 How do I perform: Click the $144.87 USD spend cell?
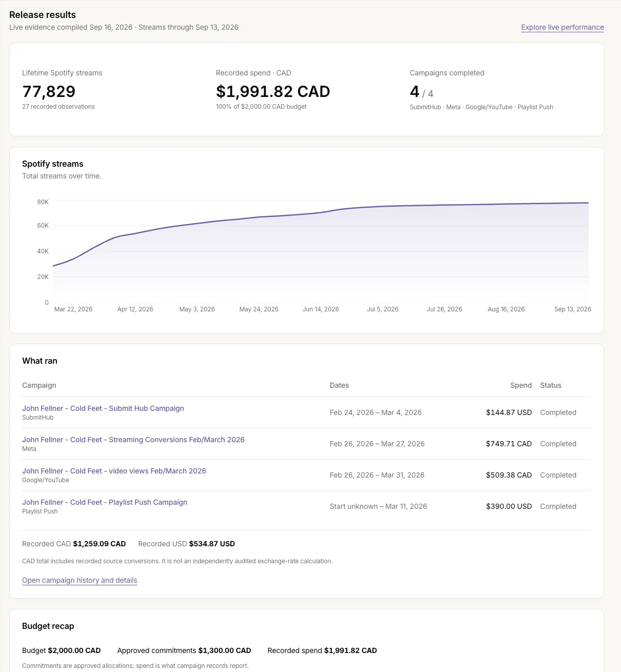click(509, 412)
